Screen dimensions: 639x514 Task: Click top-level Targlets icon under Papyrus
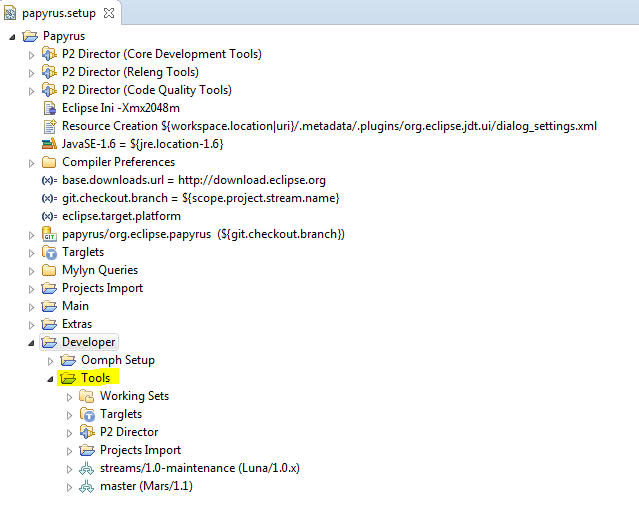pos(49,252)
